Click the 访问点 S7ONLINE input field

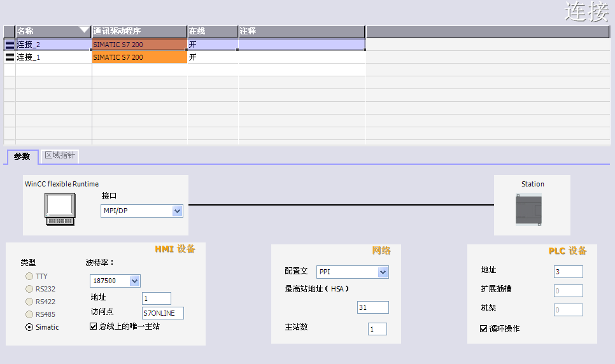click(163, 313)
